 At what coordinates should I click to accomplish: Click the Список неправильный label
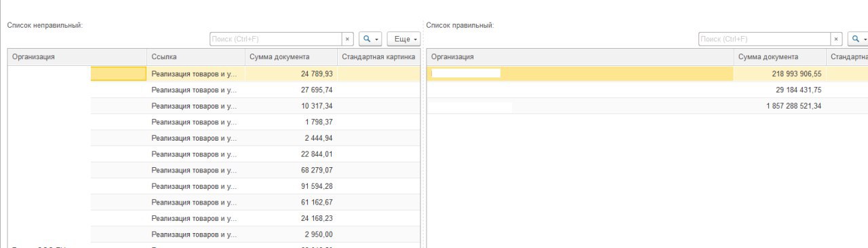point(45,25)
